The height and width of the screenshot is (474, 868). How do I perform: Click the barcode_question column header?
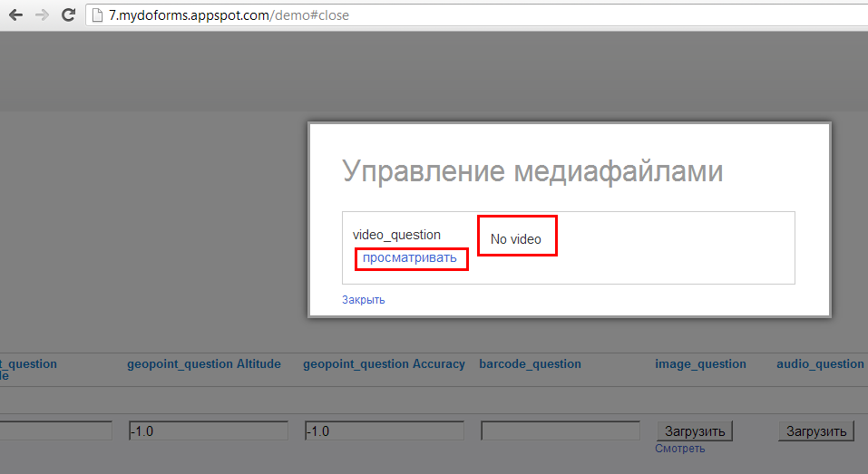(x=530, y=364)
